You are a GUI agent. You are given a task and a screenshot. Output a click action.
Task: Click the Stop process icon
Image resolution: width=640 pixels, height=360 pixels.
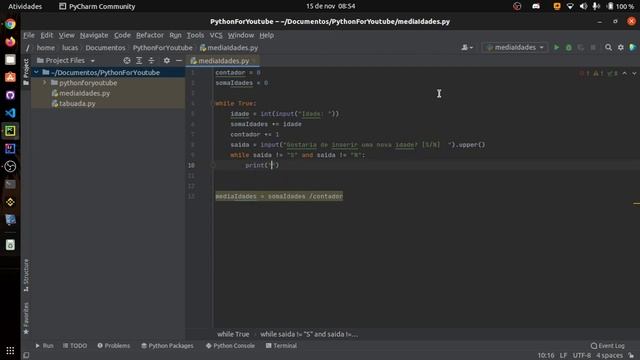[x=593, y=47]
